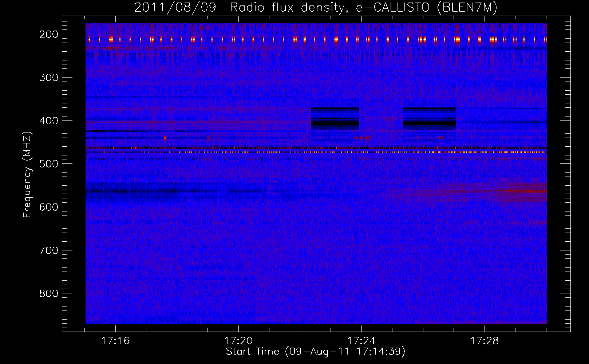
Task: Click the 200 frequency tick label
Action: 49,34
